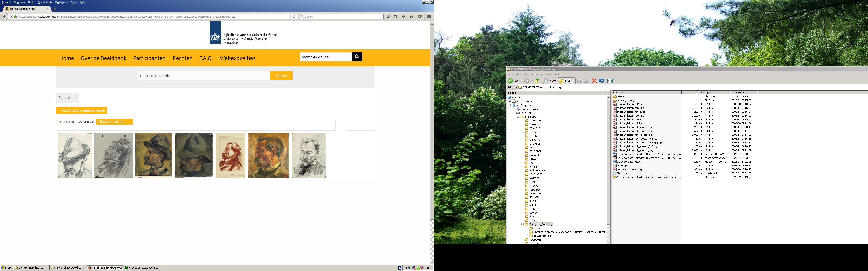Open the Back history dropdown arrow in Explorer

522,81
